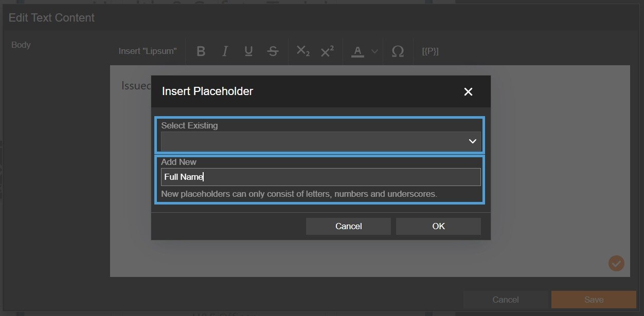The height and width of the screenshot is (316, 644).
Task: Click the [{P}] placeholder toolbar icon
Action: 430,51
